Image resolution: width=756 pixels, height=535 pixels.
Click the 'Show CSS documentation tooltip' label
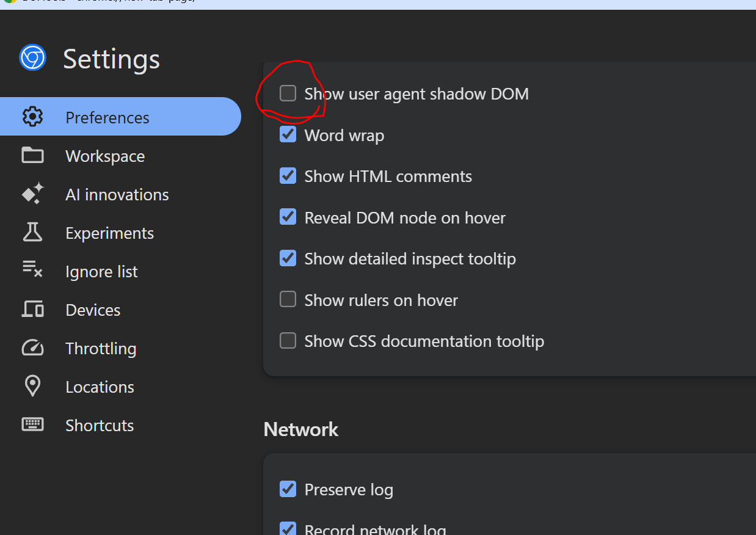coord(424,341)
